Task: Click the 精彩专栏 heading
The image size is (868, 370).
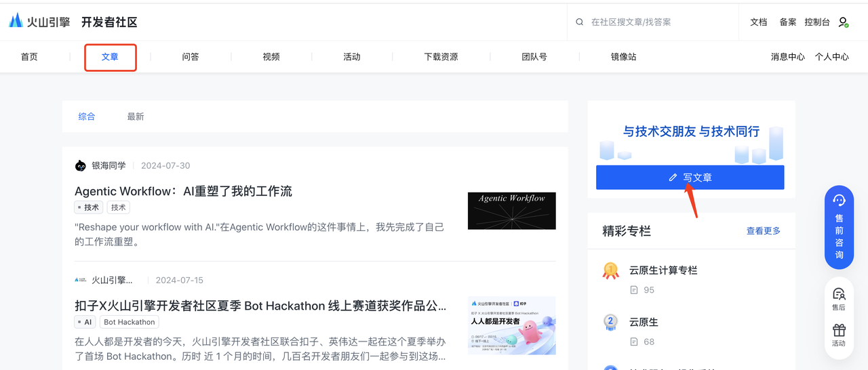Action: [627, 231]
